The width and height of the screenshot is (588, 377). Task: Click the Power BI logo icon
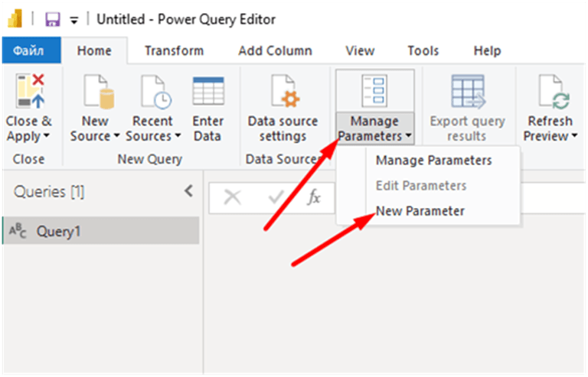(x=15, y=18)
